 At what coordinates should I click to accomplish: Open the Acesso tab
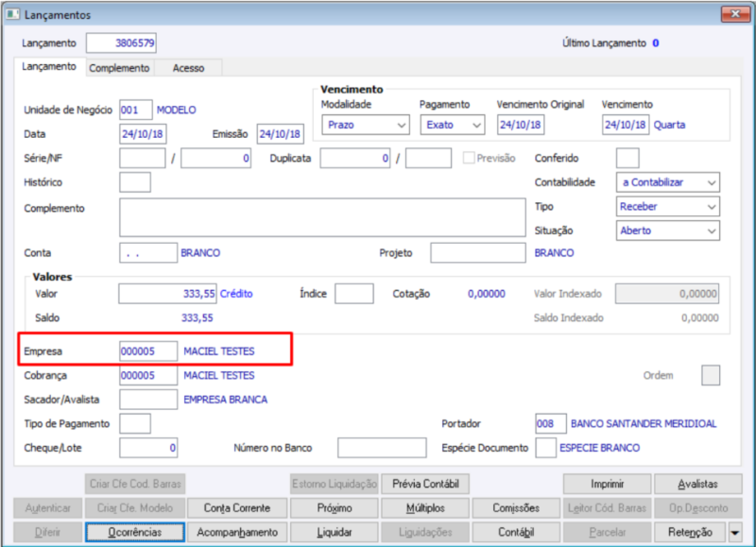coord(188,68)
